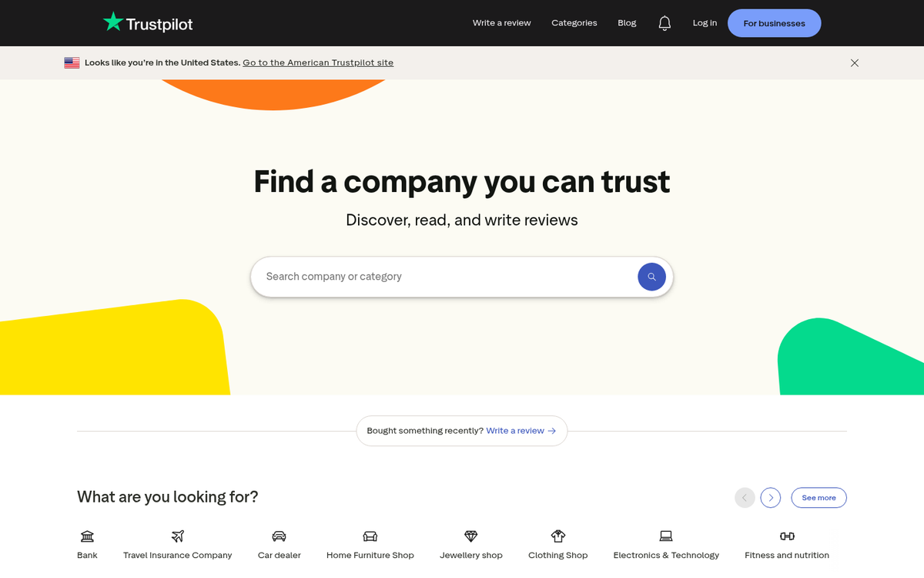Click the left carousel arrow
924x578 pixels.
744,497
